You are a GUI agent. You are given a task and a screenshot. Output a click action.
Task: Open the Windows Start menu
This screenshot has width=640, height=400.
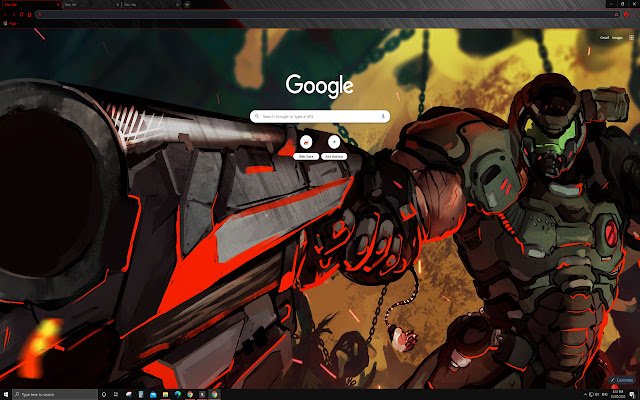(6, 394)
